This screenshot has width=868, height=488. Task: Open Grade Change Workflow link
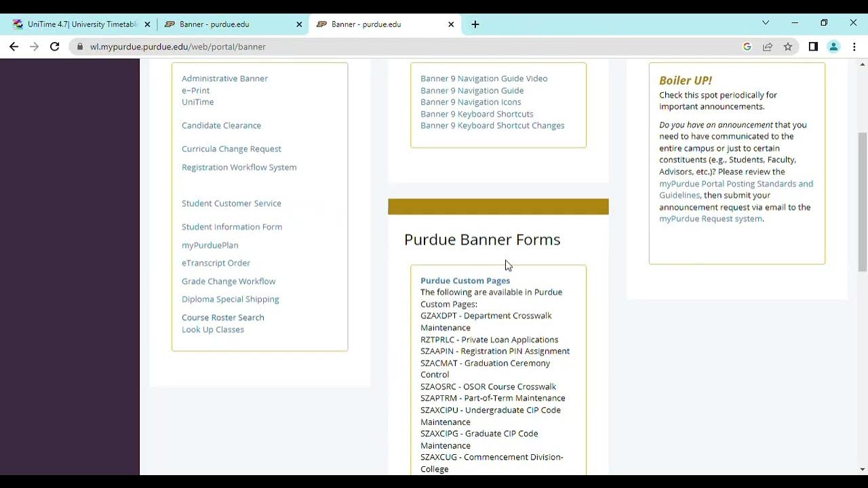click(229, 281)
